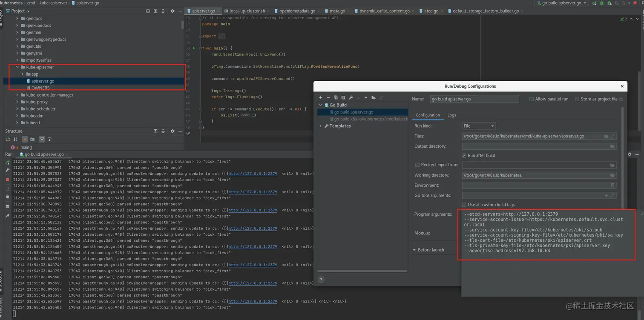The width and height of the screenshot is (644, 320).
Task: Add new configuration with plus icon
Action: click(x=321, y=98)
